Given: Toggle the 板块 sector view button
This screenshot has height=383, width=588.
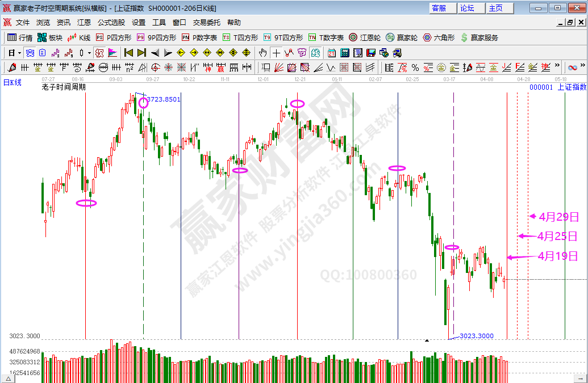Looking at the screenshot, I should click(49, 37).
